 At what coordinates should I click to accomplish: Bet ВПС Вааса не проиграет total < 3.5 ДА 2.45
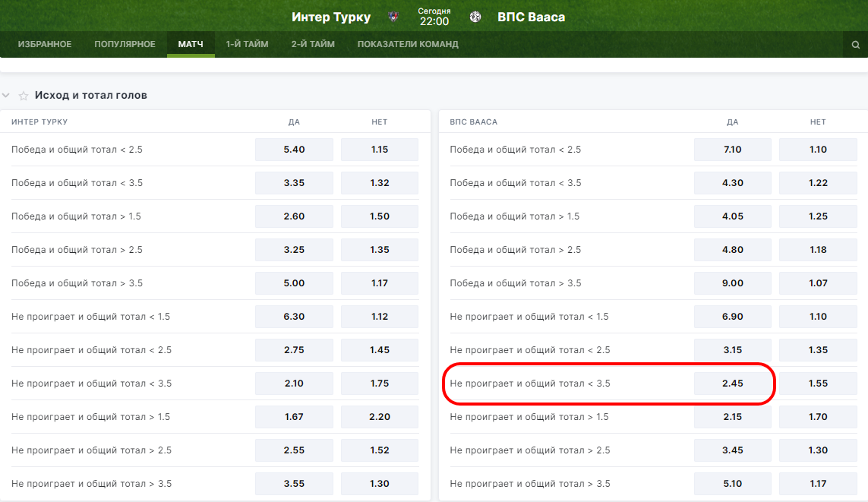click(x=732, y=383)
